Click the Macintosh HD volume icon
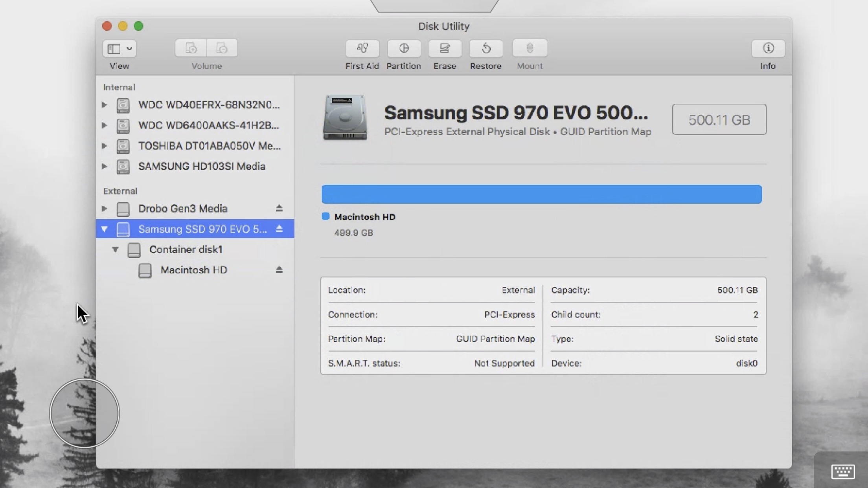868x488 pixels. tap(145, 270)
